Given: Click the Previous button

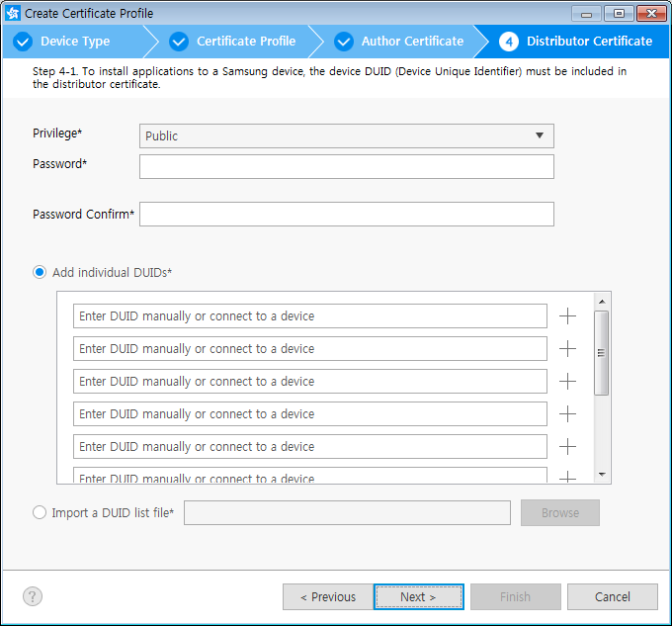Looking at the screenshot, I should click(x=327, y=596).
